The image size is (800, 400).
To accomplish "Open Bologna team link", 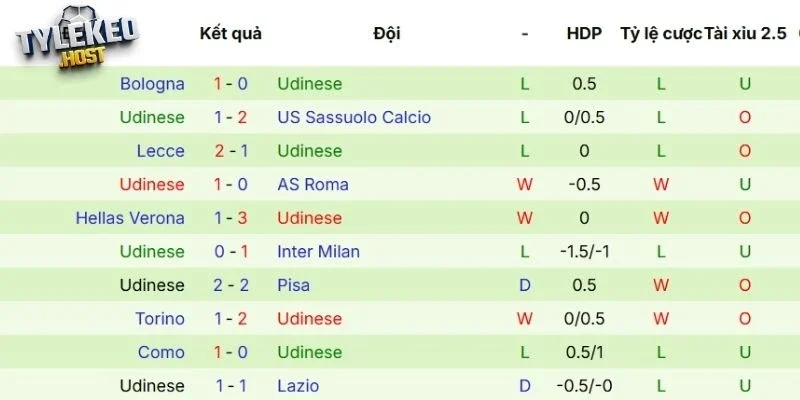I will tap(152, 84).
